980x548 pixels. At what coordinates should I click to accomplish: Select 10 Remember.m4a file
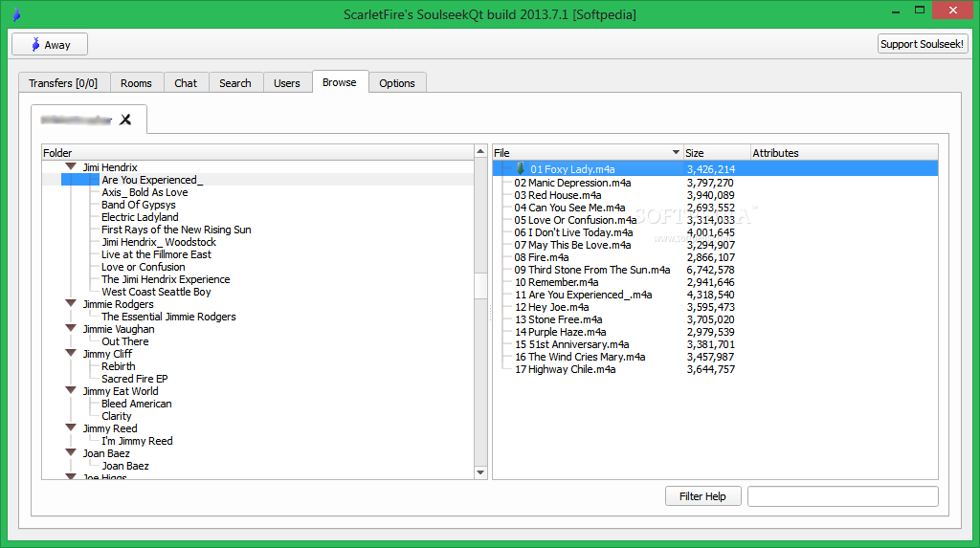tap(556, 282)
